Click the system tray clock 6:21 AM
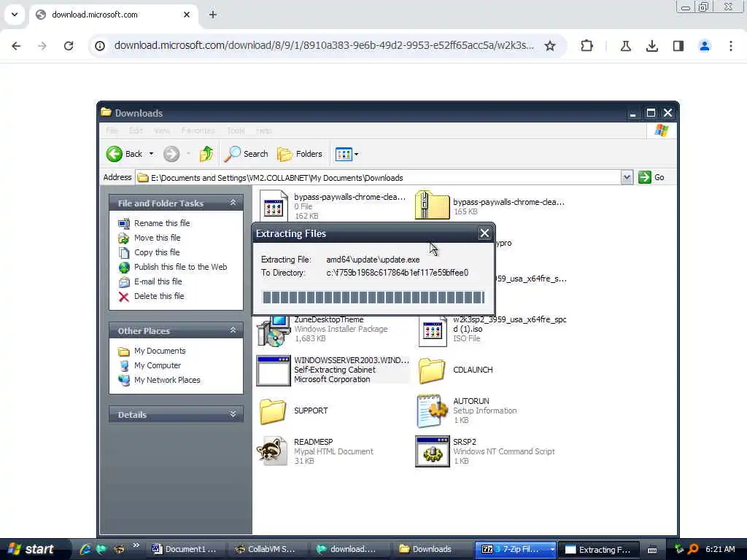Viewport: 747px width, 560px height. (720, 549)
